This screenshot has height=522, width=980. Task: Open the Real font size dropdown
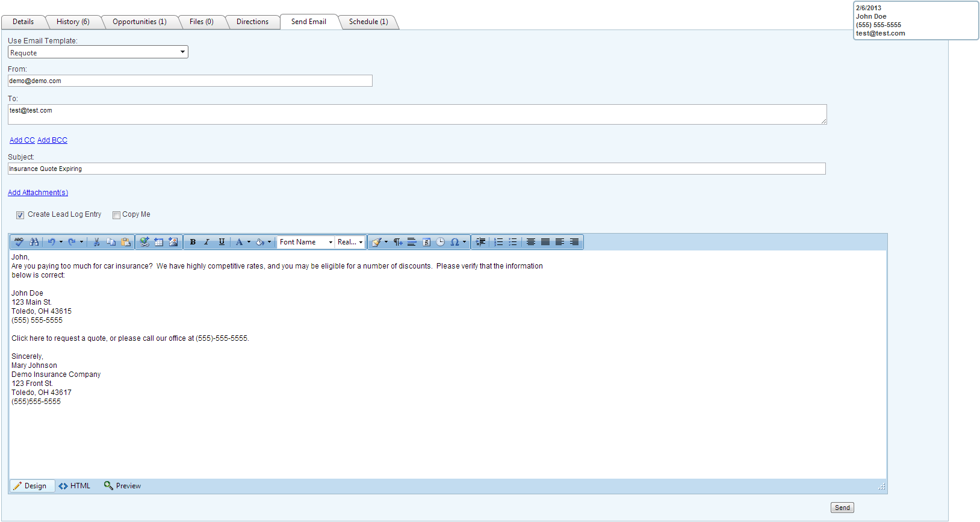click(350, 242)
